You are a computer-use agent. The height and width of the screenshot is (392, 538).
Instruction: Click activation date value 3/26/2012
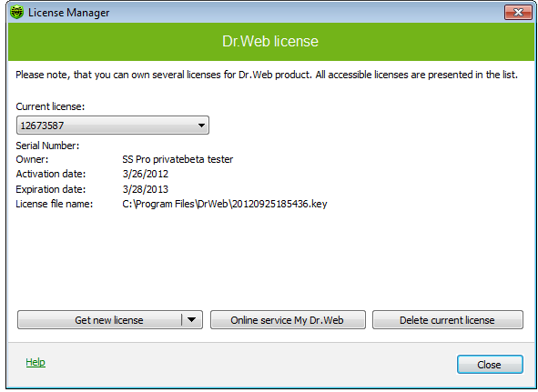(146, 174)
